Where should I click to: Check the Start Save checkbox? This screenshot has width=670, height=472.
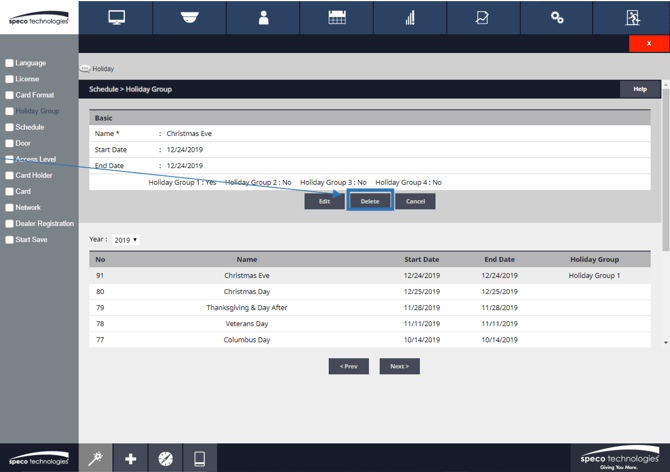pyautogui.click(x=9, y=240)
